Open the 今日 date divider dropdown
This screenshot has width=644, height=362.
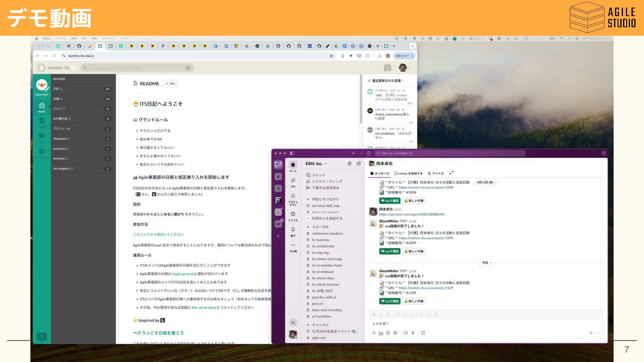click(486, 263)
